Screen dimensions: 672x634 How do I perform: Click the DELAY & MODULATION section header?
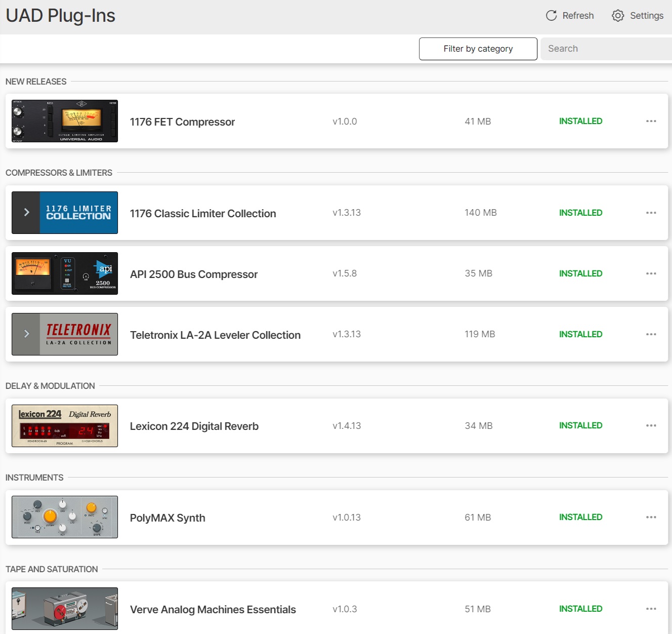click(x=50, y=386)
